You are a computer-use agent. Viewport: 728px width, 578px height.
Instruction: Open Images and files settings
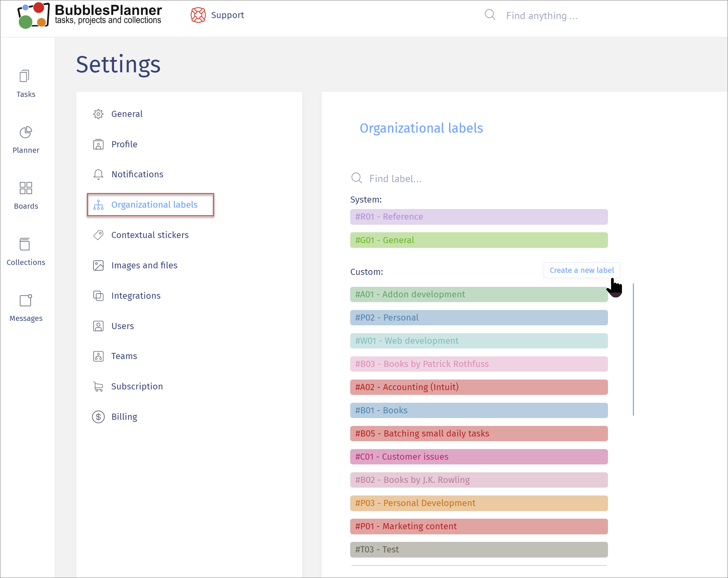point(144,265)
